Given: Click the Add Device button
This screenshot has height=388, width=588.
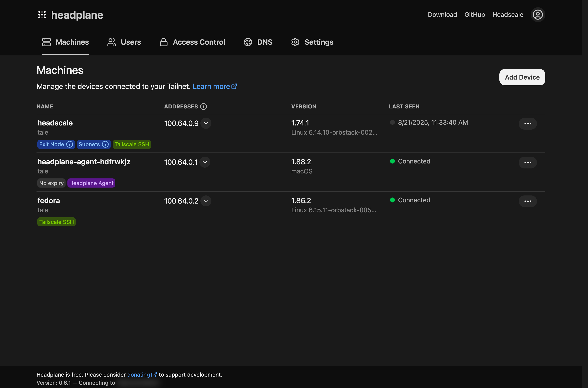Looking at the screenshot, I should pos(522,77).
